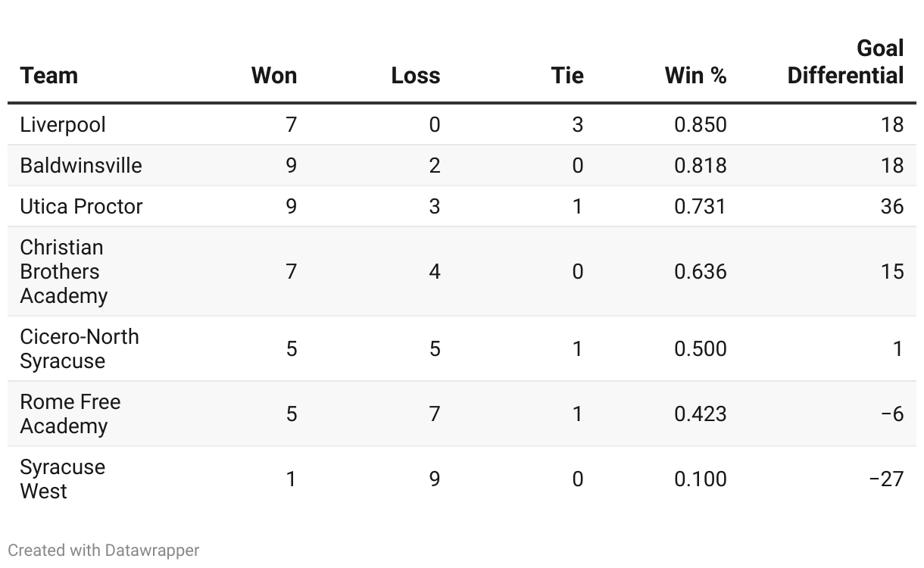The height and width of the screenshot is (568, 924).
Task: Select the Liverpool team row
Action: pyautogui.click(x=63, y=125)
